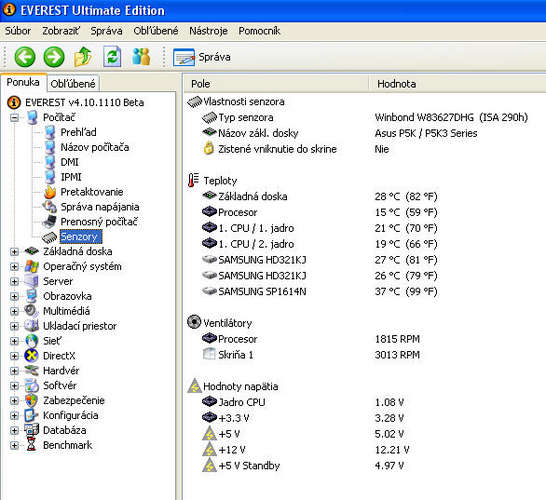The height and width of the screenshot is (500, 546).
Task: Select Senzory tree item
Action: coord(81,237)
